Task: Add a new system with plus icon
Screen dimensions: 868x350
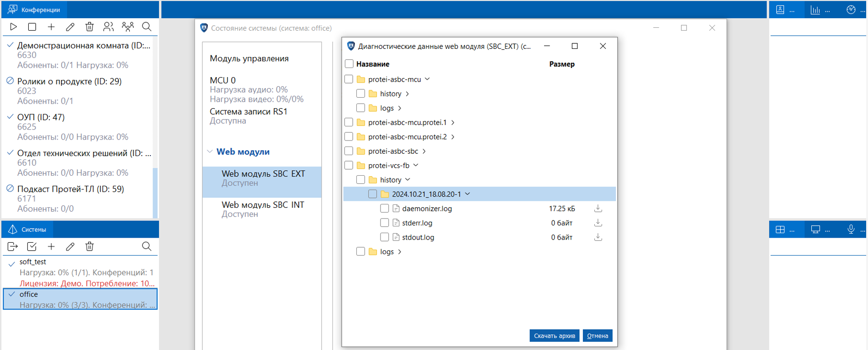Action: tap(51, 247)
